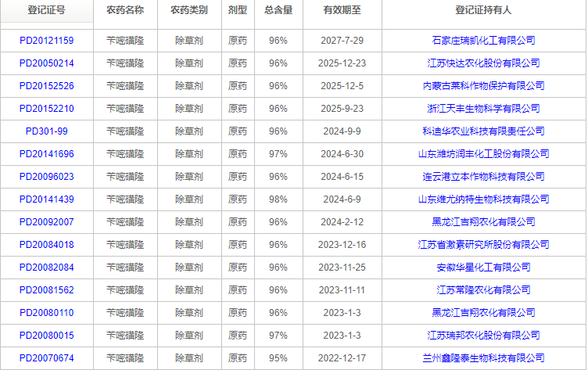The image size is (588, 370).
Task: Select 98% content in PD20141439 row
Action: 278,199
